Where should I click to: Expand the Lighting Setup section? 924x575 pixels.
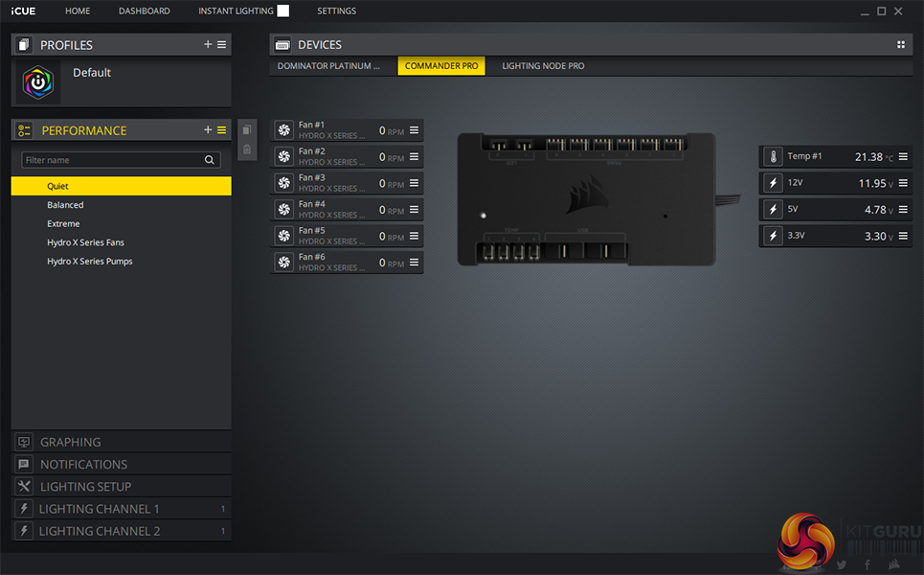point(122,487)
